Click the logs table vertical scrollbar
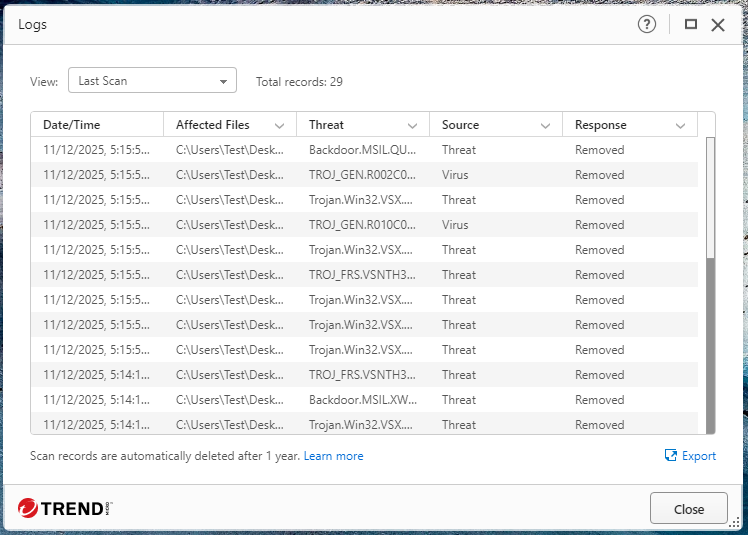The image size is (748, 535). point(710,285)
